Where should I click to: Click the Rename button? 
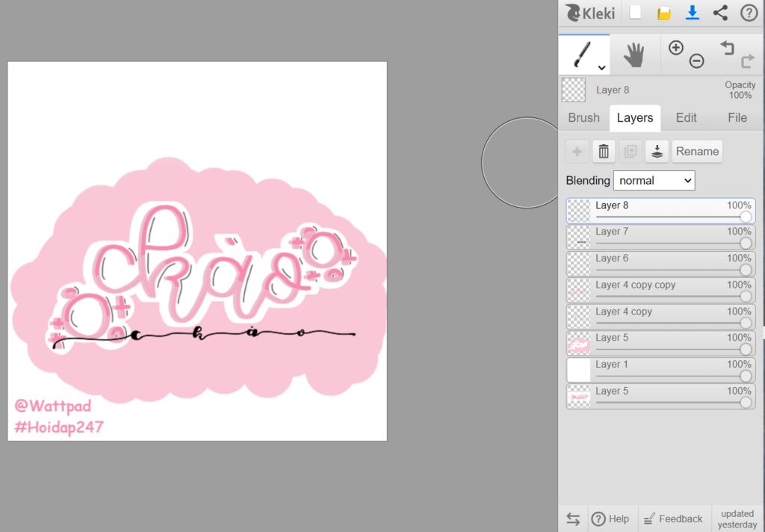[697, 151]
